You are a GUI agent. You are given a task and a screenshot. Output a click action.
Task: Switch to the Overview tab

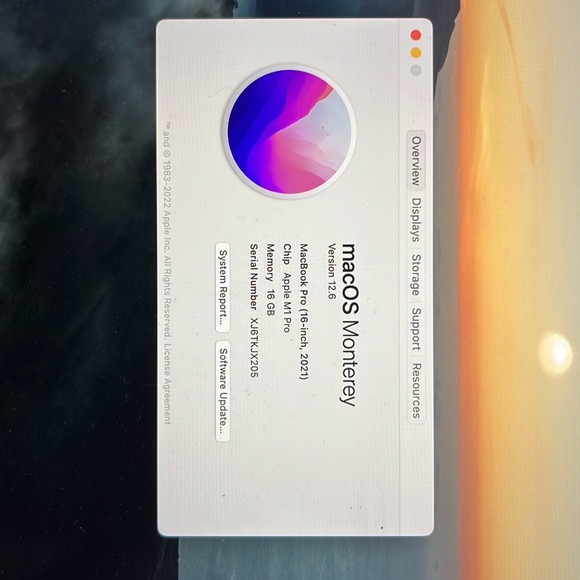pos(416,161)
